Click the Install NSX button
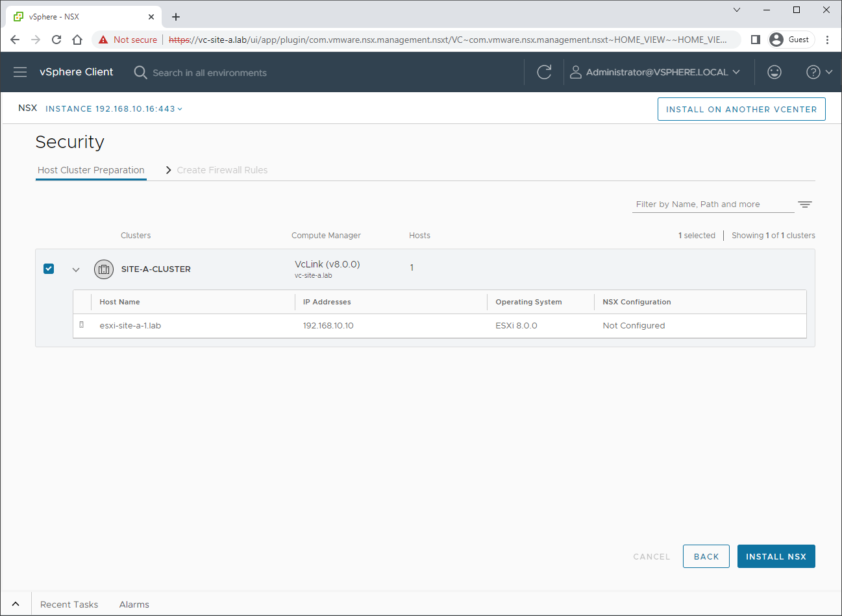842x616 pixels. point(776,556)
